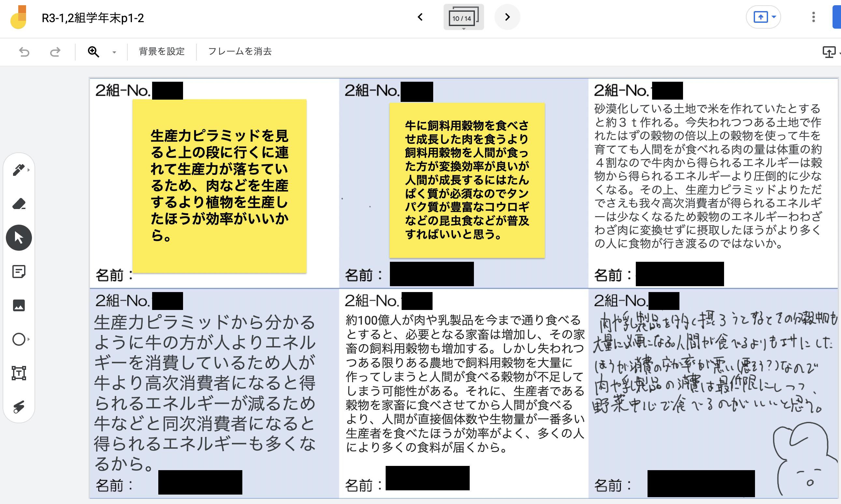Click フレームを消去 button
841x504 pixels.
click(x=240, y=52)
